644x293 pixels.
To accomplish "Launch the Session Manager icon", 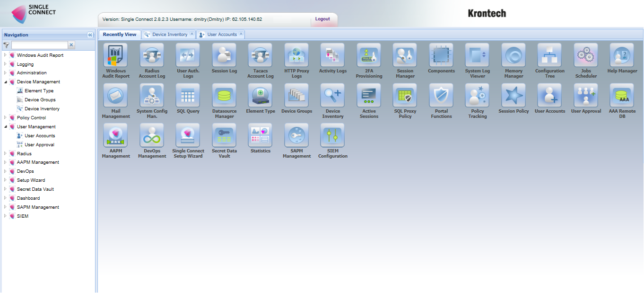I will coord(405,55).
